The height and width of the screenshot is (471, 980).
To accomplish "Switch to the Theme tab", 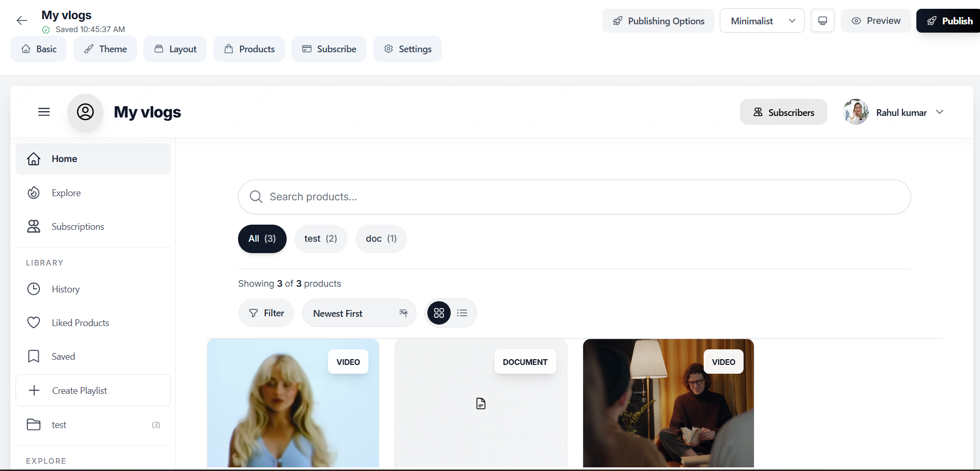I will [105, 49].
